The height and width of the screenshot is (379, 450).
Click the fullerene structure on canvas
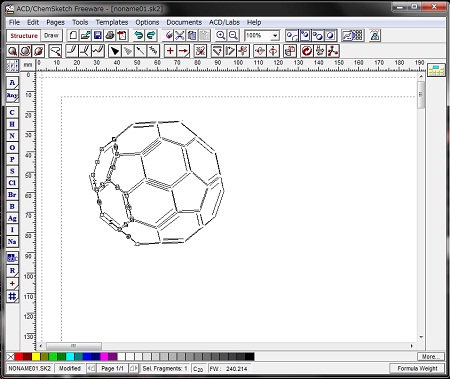(x=157, y=183)
